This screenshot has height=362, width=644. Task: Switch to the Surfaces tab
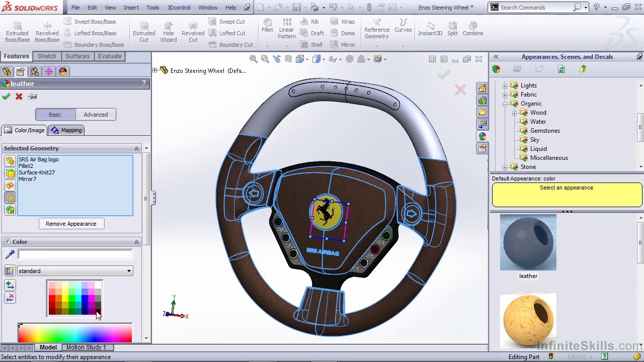[x=77, y=56]
